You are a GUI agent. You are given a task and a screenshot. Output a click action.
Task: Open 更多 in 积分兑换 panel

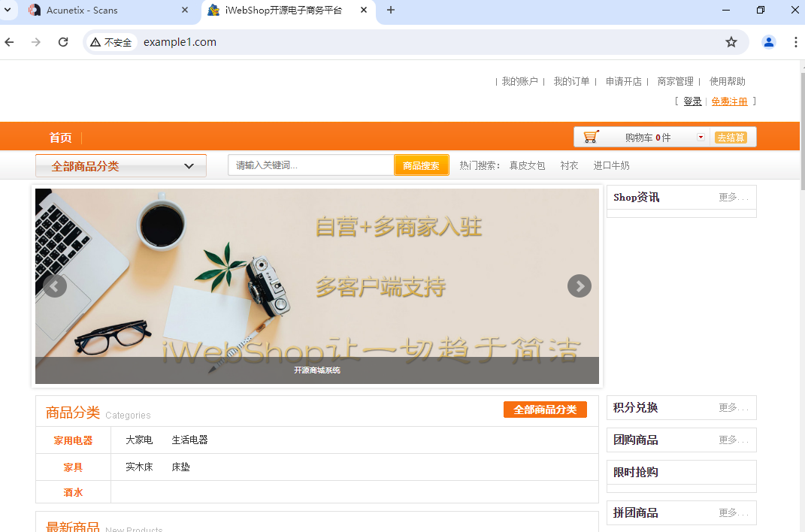[733, 407]
